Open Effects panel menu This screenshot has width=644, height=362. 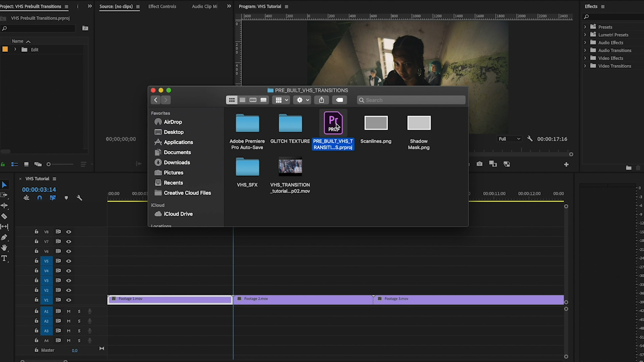(603, 7)
